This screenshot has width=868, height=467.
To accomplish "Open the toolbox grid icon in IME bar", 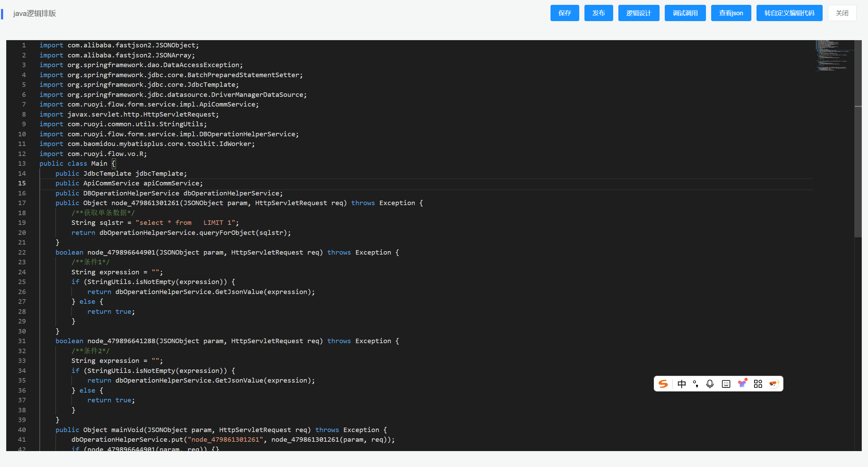I will pos(758,384).
